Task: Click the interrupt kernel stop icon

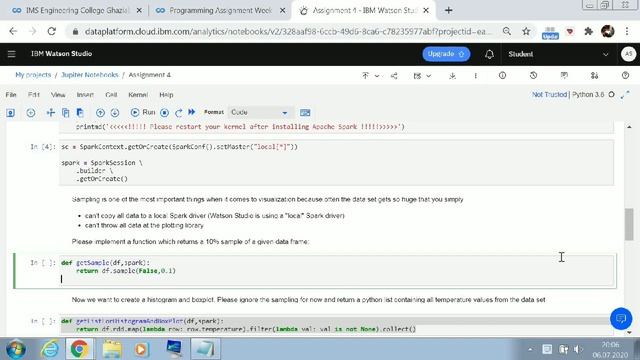Action: point(164,113)
